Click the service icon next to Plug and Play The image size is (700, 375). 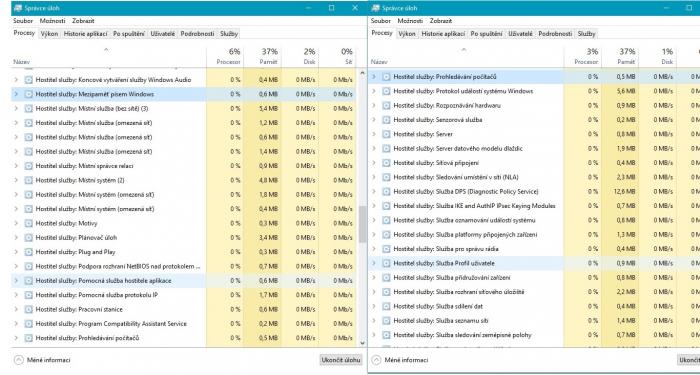click(29, 252)
